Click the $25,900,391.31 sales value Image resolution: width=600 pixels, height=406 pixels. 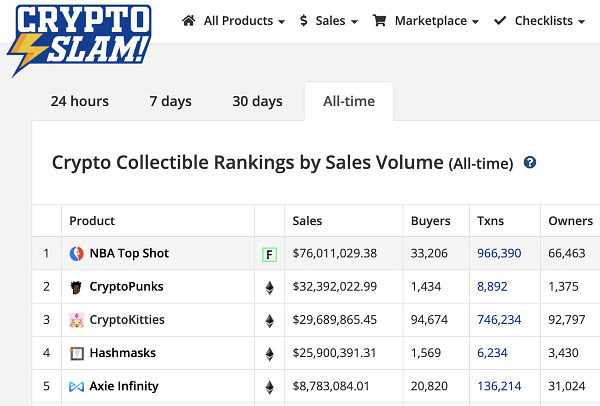pyautogui.click(x=334, y=353)
